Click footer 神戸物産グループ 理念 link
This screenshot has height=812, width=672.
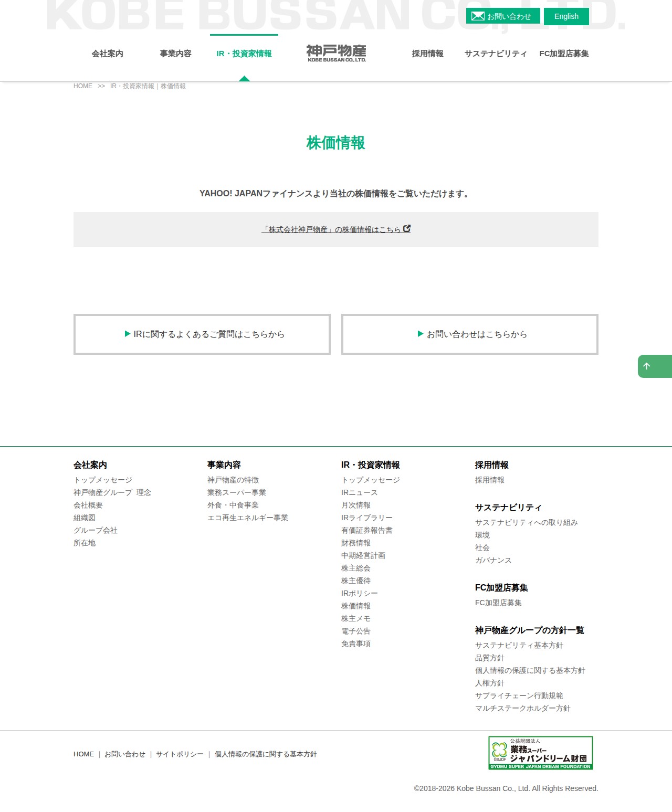112,492
